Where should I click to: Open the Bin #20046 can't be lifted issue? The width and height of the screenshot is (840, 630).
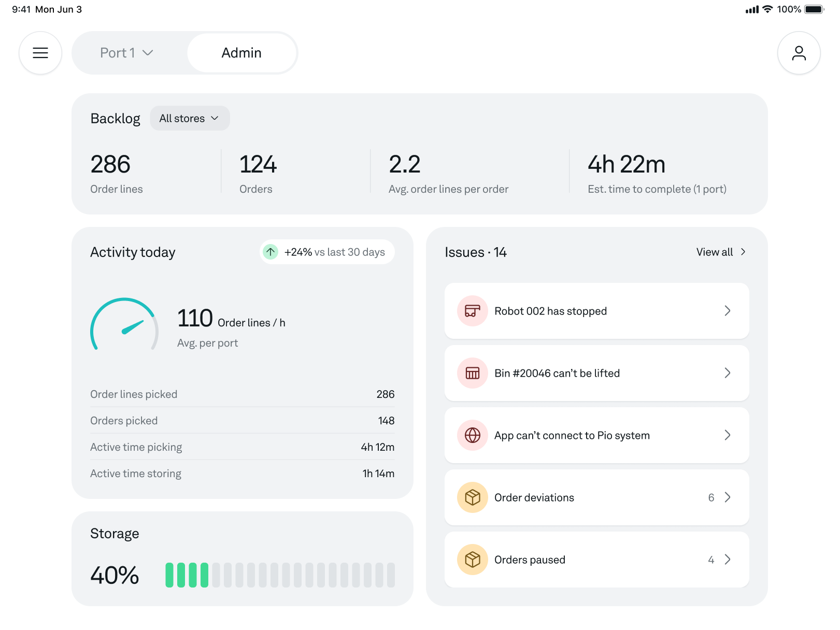[596, 373]
